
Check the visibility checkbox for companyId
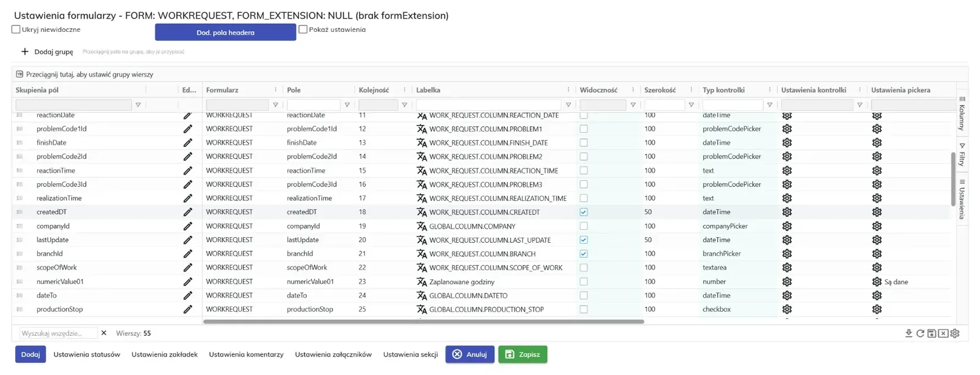tap(584, 226)
